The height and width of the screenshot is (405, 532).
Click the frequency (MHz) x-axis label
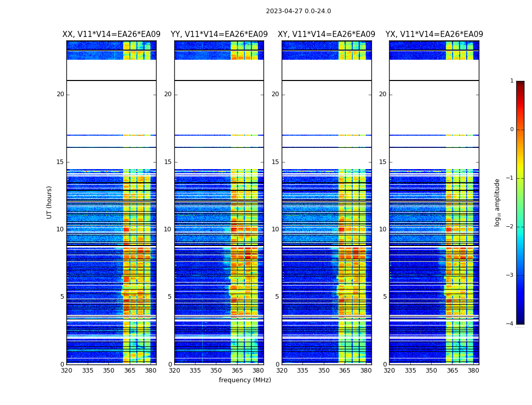click(x=245, y=380)
